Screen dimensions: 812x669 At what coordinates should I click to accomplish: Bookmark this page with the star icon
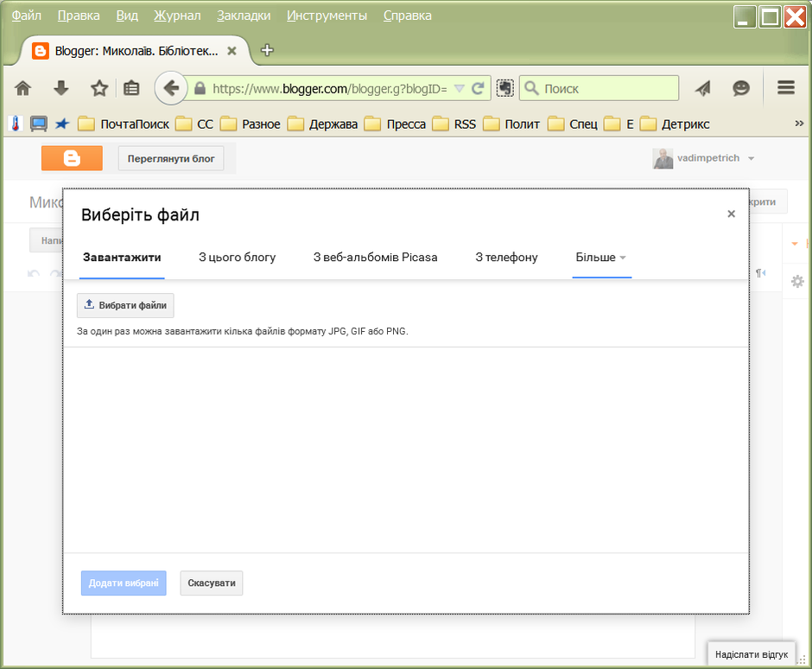pos(99,88)
